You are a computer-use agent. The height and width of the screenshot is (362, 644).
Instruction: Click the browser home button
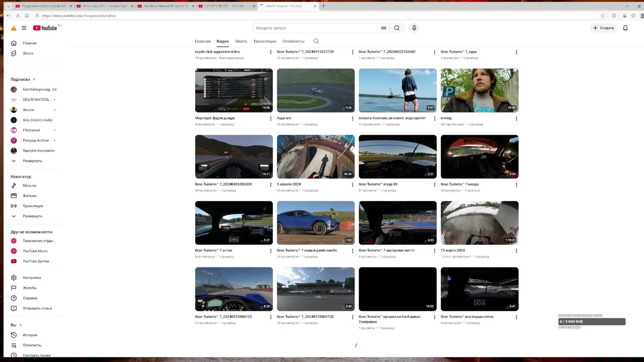(27, 16)
